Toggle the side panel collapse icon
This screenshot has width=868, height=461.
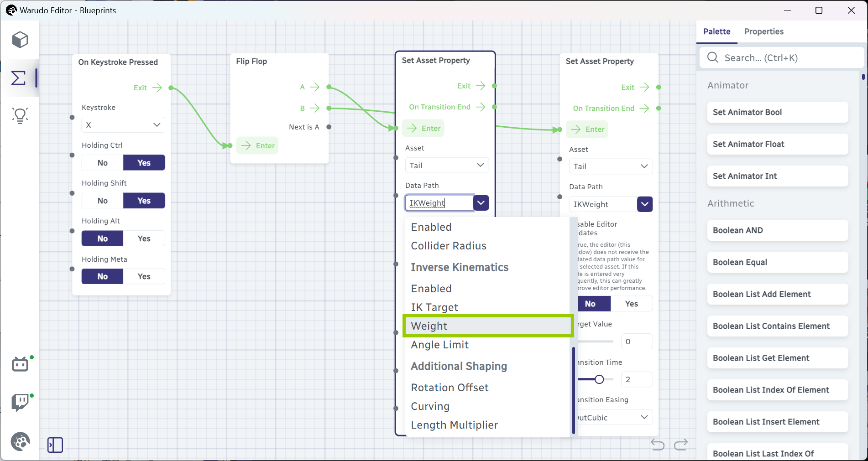pos(55,445)
